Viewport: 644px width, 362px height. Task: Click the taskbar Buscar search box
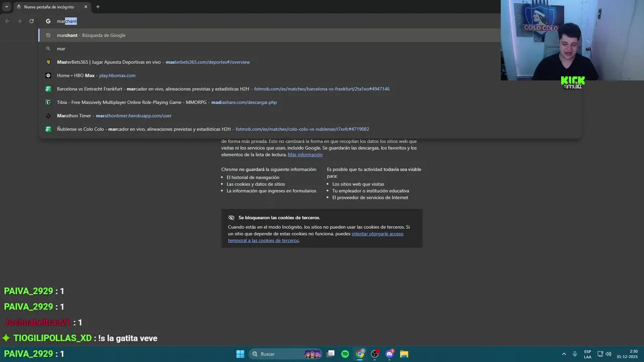[286, 354]
